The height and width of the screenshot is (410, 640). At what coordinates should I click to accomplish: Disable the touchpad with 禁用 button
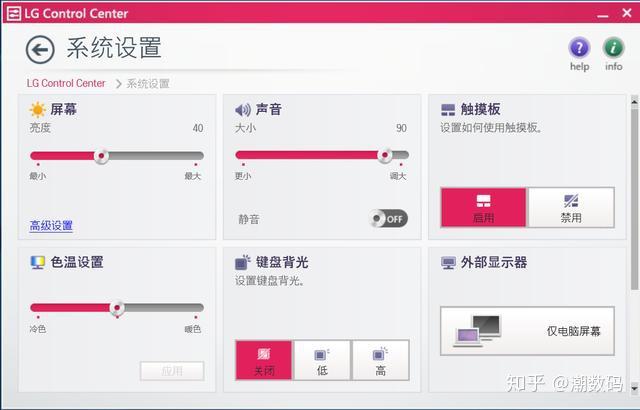coord(571,208)
